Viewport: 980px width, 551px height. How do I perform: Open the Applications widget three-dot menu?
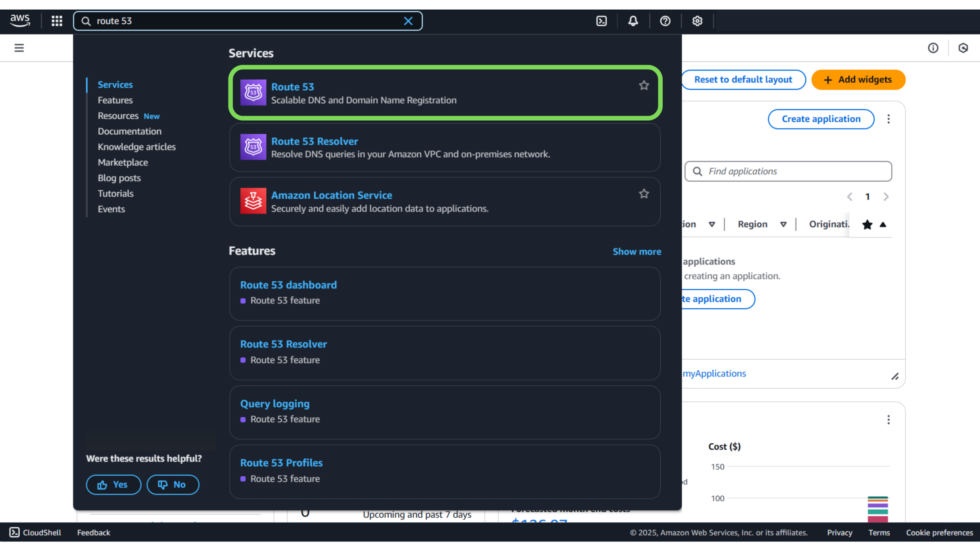[x=889, y=119]
